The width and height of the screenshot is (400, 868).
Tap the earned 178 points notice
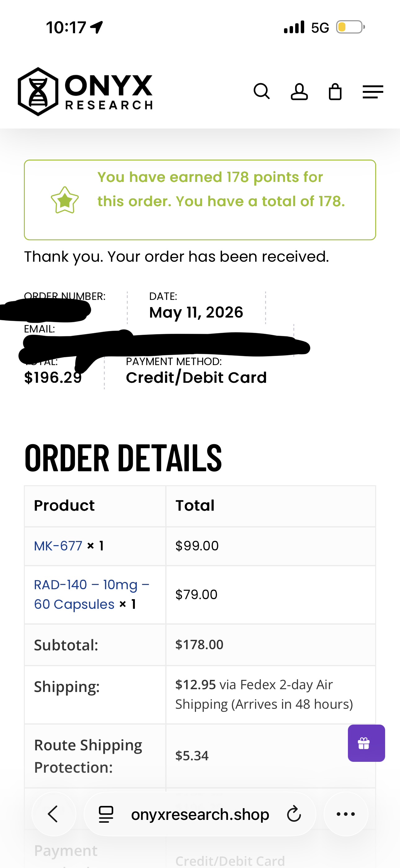click(x=200, y=200)
